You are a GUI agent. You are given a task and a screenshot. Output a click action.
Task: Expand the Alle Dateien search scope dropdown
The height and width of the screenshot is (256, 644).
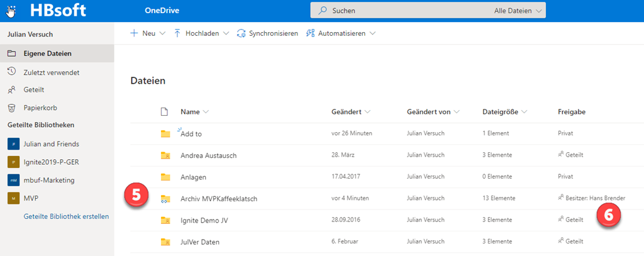tap(516, 11)
